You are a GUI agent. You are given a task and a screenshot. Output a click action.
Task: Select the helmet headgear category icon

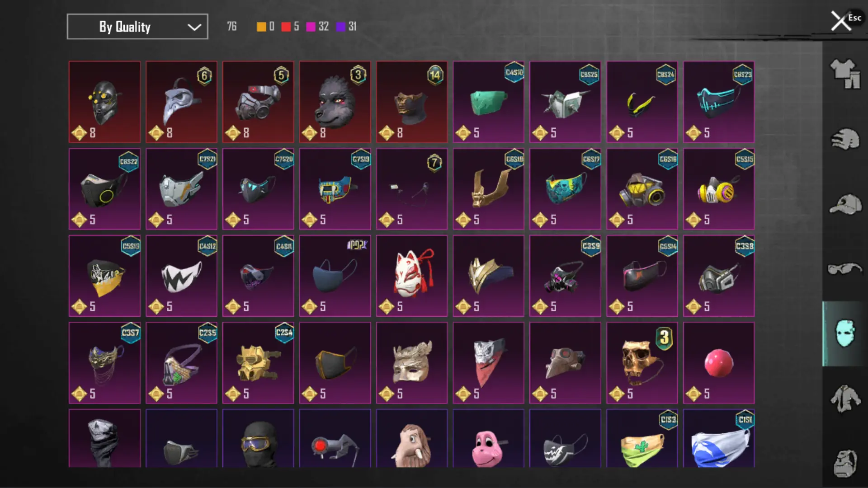[844, 139]
